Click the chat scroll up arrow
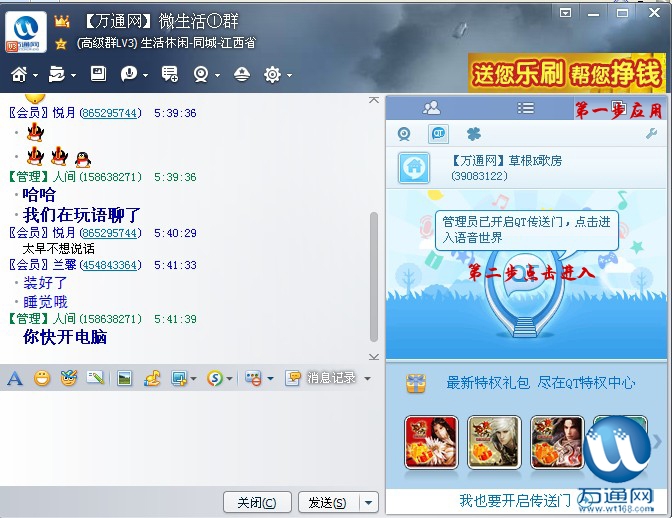 (x=374, y=100)
